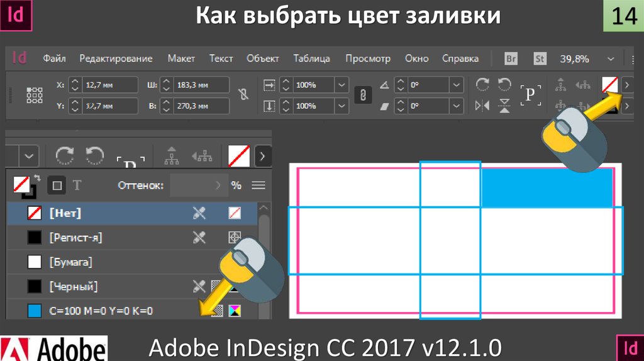
Task: Open the Файл menu
Action: tap(54, 58)
